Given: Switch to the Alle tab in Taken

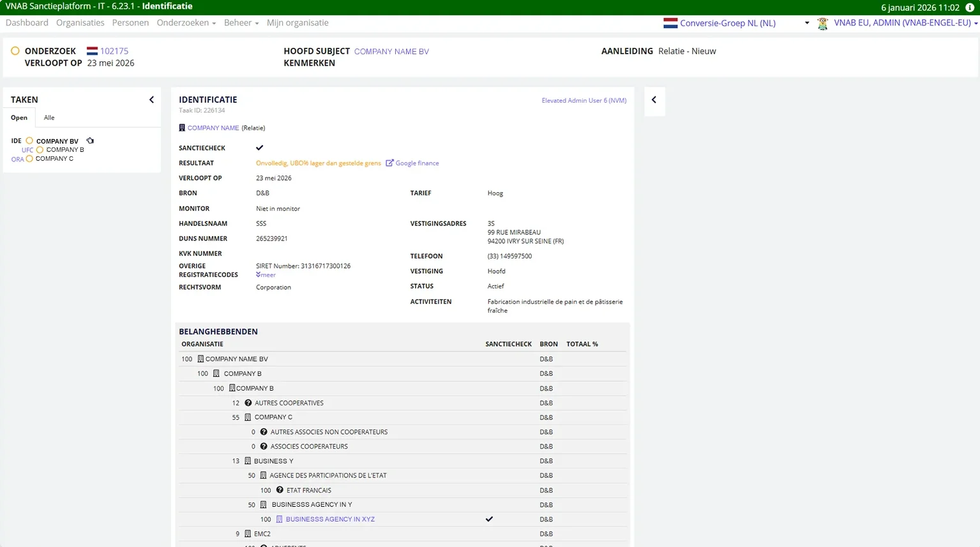Looking at the screenshot, I should coord(49,117).
